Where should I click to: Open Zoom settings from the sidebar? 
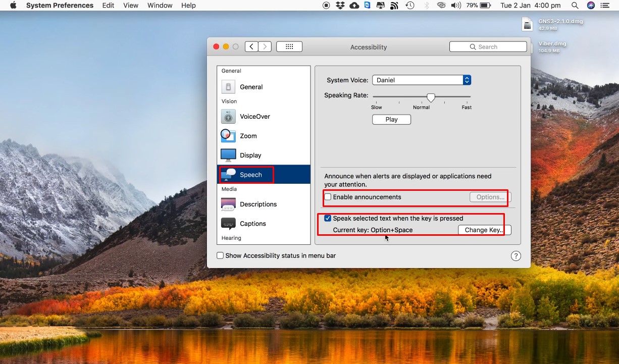tap(228, 135)
